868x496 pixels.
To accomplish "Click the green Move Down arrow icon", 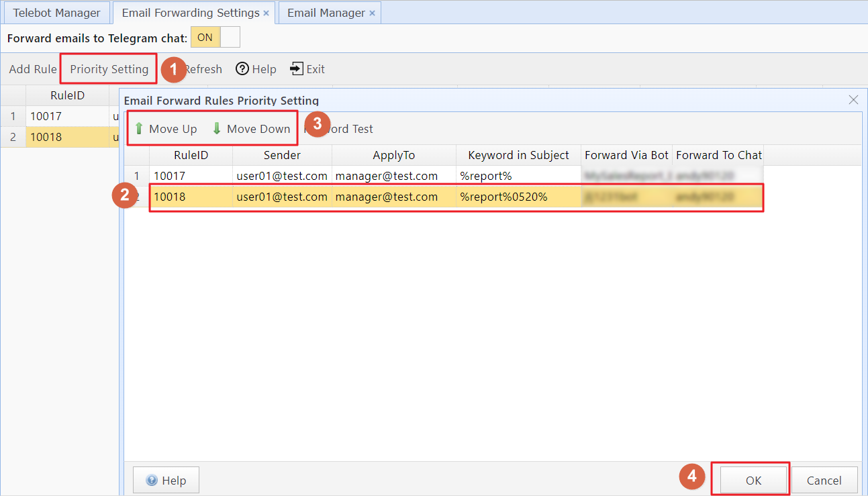I will [217, 129].
